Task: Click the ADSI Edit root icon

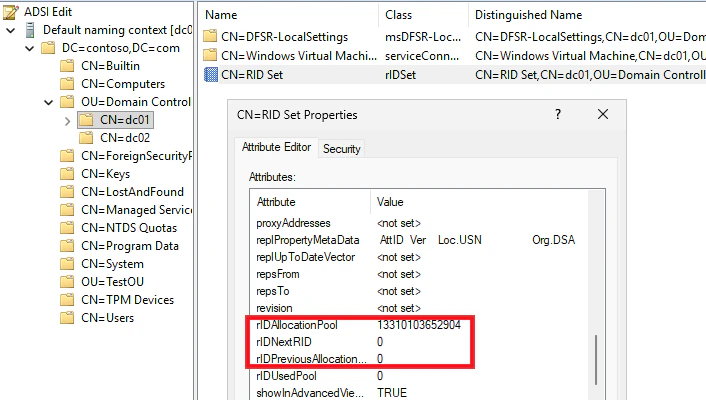Action: 11,12
